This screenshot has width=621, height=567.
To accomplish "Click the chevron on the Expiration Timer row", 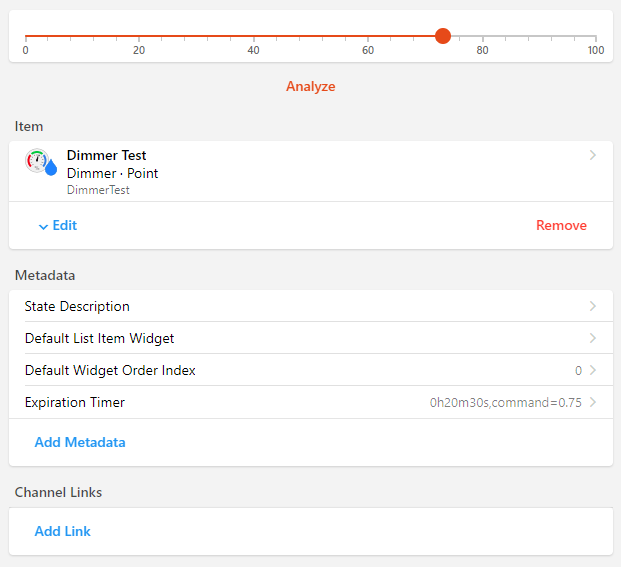I will coord(593,402).
